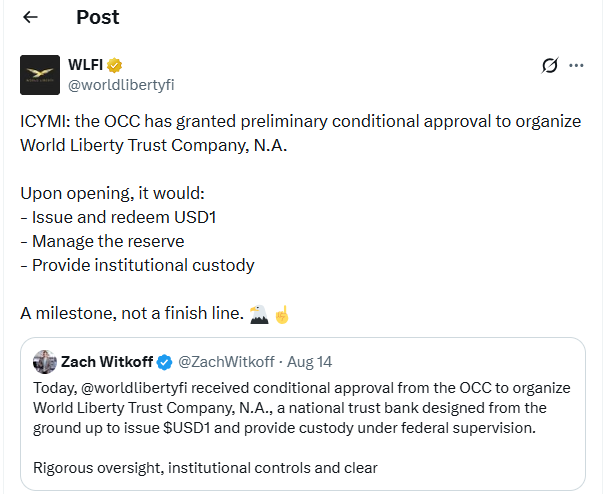Open the @ZachWitkoff handle
The image size is (603, 494).
226,362
